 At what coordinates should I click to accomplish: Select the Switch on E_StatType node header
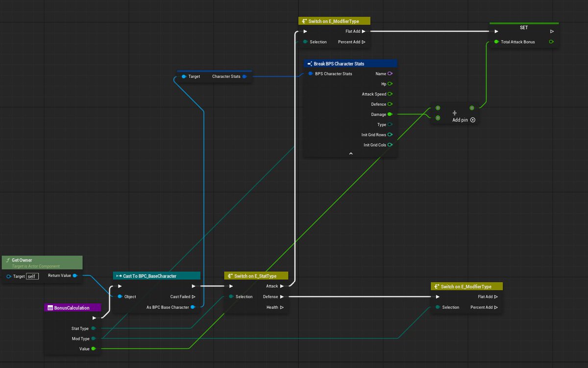pos(257,276)
